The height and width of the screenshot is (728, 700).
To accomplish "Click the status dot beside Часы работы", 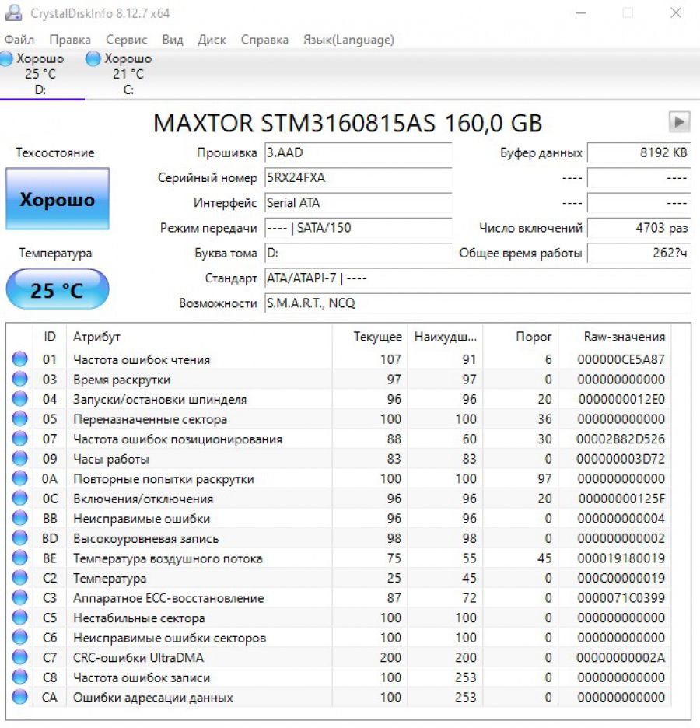I will click(19, 458).
